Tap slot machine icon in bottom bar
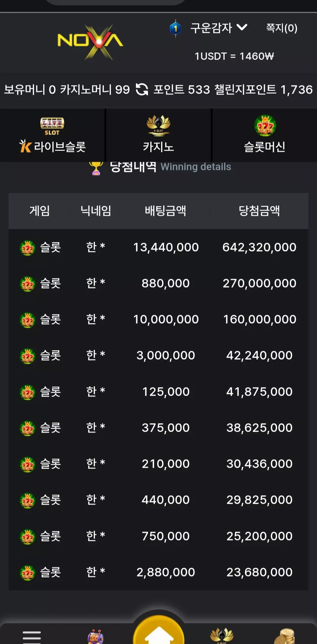Image resolution: width=317 pixels, height=644 pixels. [x=95, y=636]
